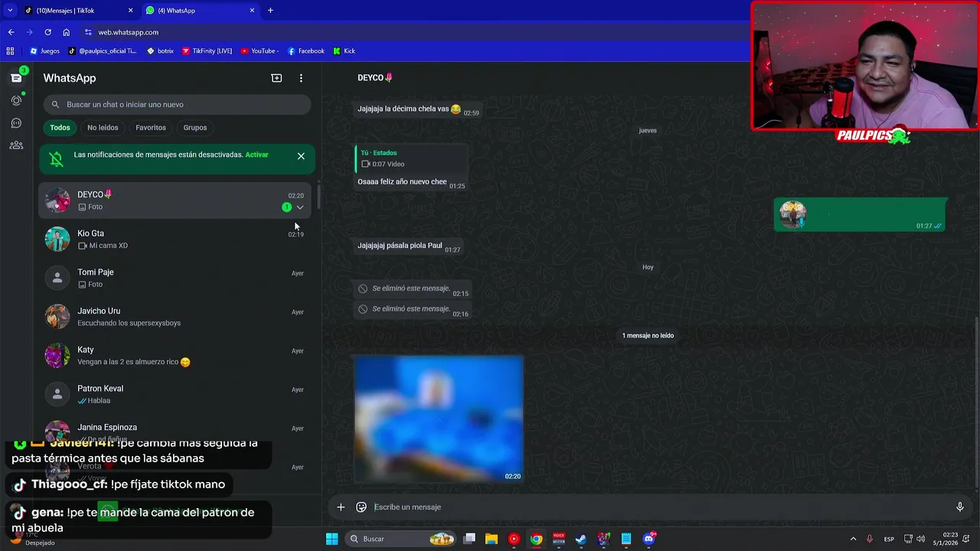Reload the WhatsApp page

click(x=47, y=32)
